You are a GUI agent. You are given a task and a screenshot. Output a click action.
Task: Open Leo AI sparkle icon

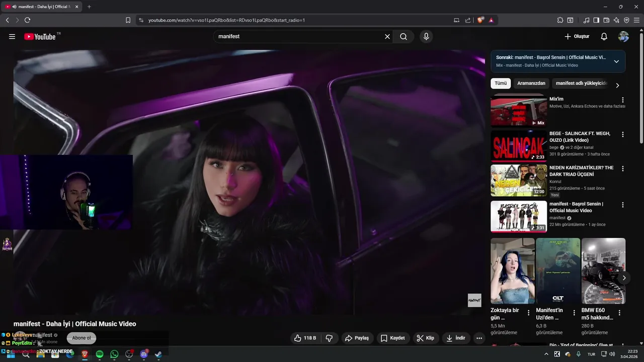pyautogui.click(x=616, y=20)
